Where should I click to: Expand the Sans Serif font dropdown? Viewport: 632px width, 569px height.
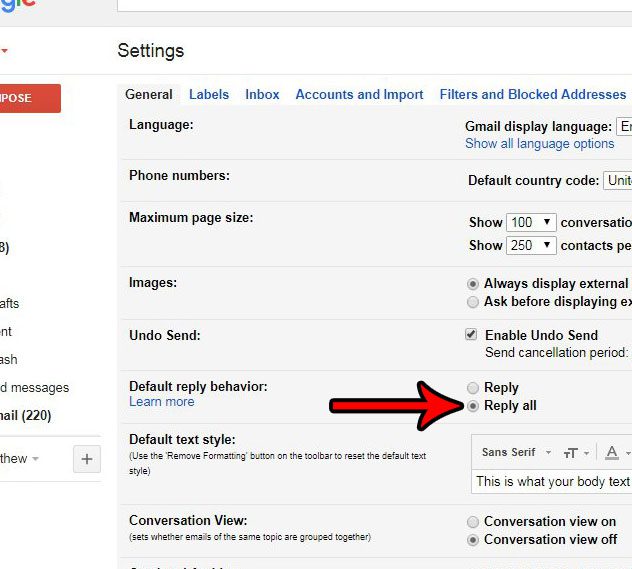coord(515,453)
